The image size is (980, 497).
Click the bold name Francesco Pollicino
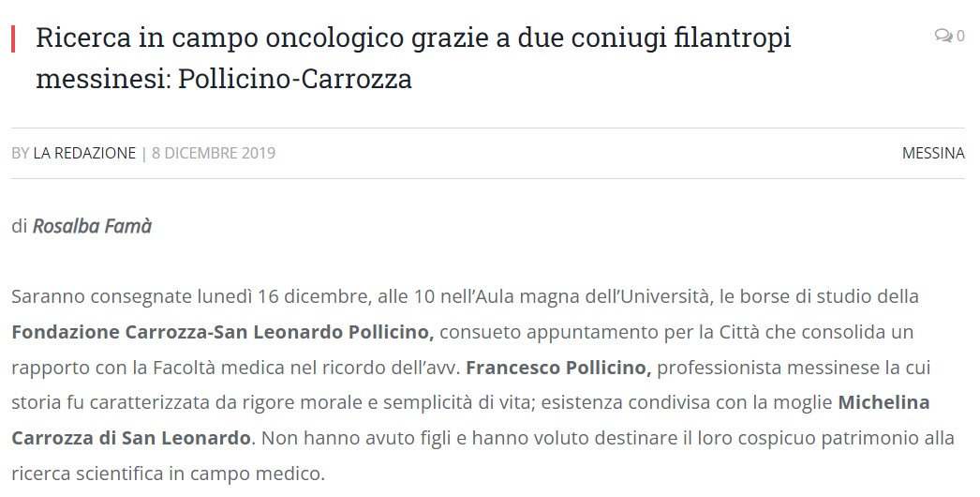tap(558, 368)
